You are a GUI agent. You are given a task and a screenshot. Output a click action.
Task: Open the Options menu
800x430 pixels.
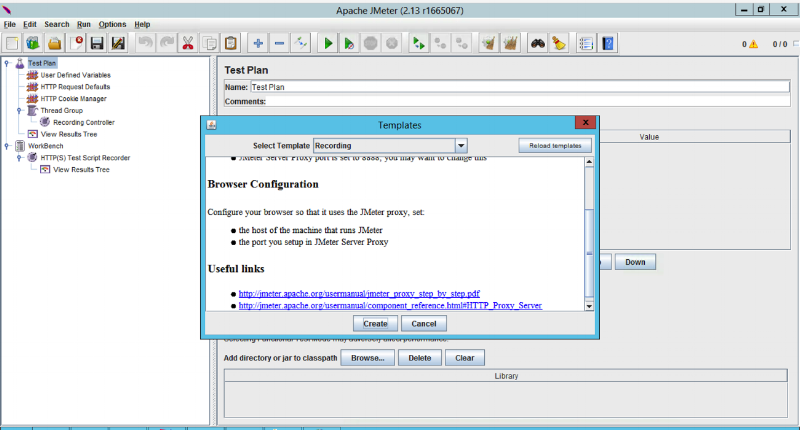click(112, 24)
